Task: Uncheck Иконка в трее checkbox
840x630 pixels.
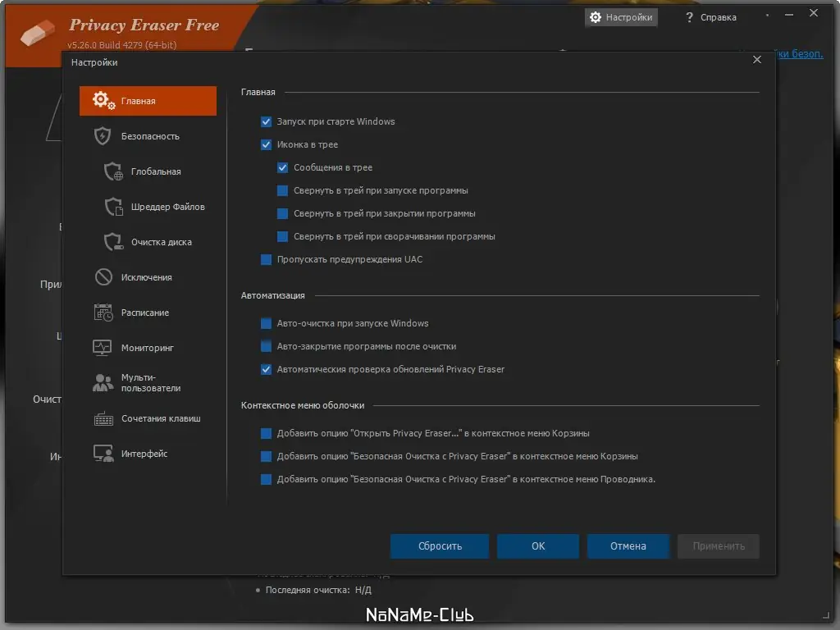Action: tap(267, 144)
